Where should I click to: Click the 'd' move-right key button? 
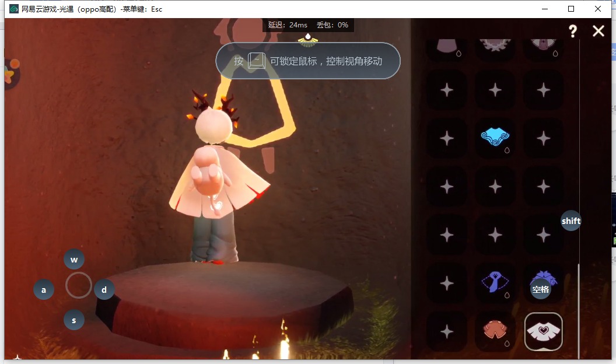pyautogui.click(x=104, y=289)
